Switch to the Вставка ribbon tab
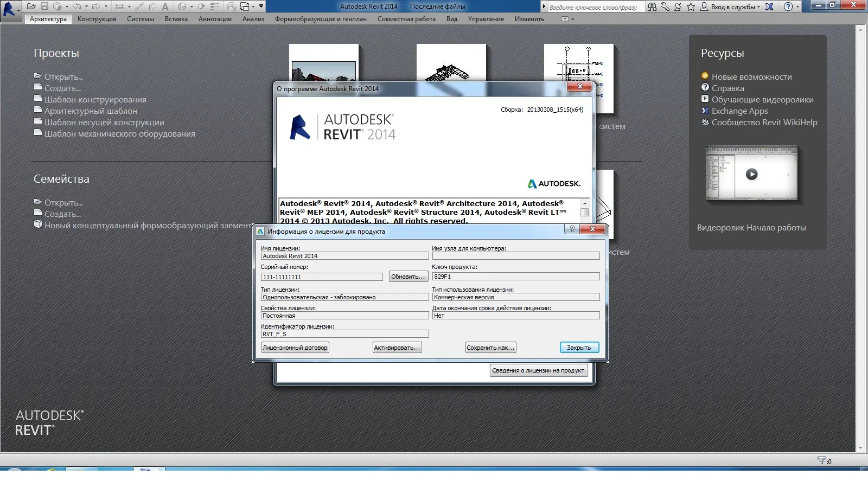The height and width of the screenshot is (488, 868). [176, 19]
